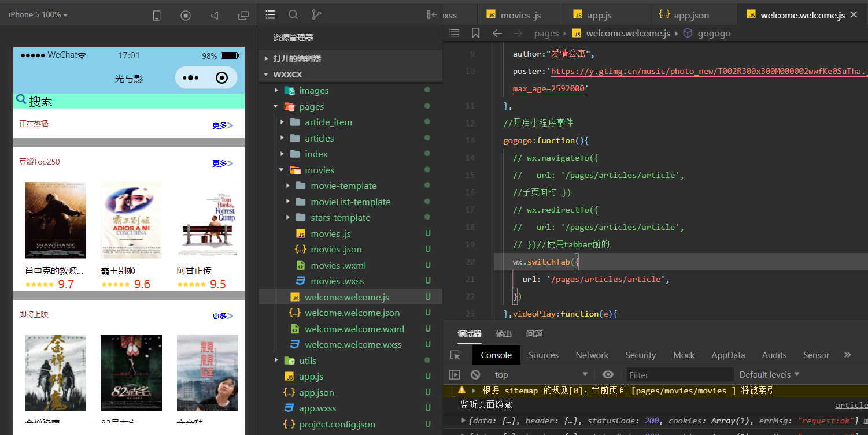This screenshot has height=435, width=868.
Task: Open the Sensor devtools tab
Action: click(816, 355)
